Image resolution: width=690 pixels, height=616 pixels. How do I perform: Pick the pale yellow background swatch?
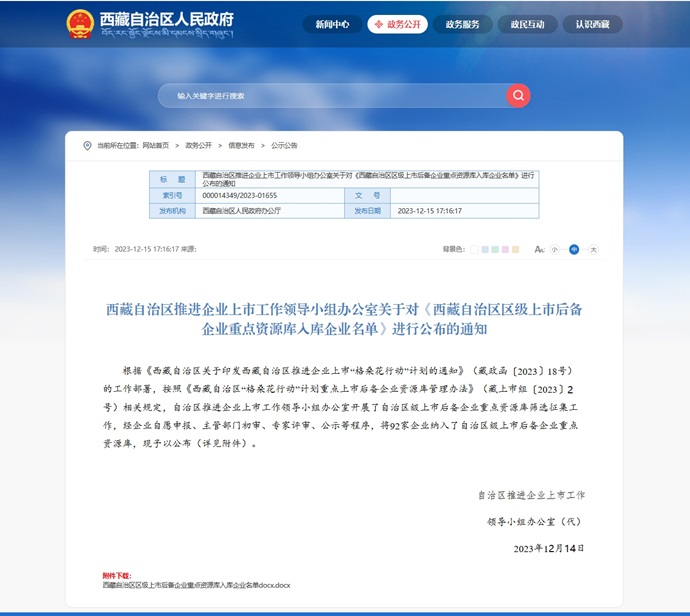click(x=515, y=249)
